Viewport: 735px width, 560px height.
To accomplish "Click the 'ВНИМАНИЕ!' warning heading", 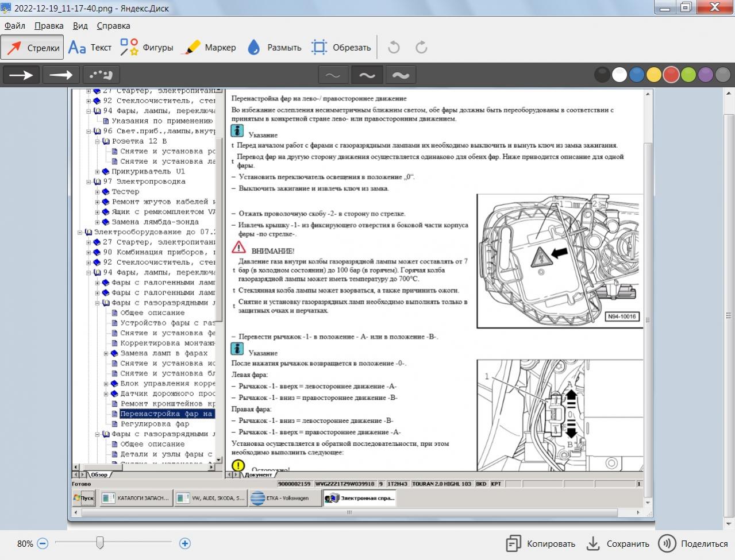I will 273,251.
